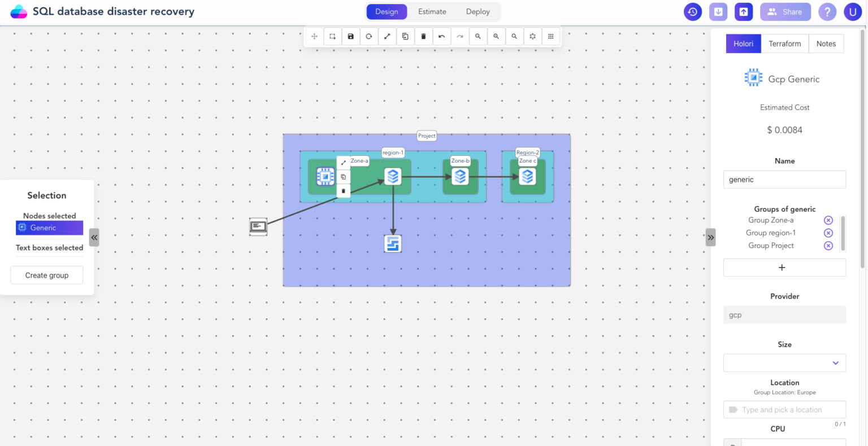Screen dimensions: 868x446
Task: Remove generic from Group Project
Action: 828,246
